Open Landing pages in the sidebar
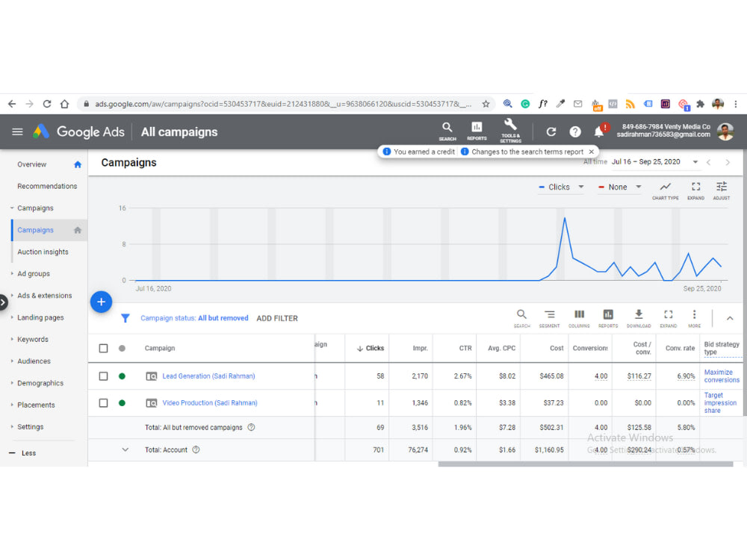The width and height of the screenshot is (747, 560). (40, 317)
